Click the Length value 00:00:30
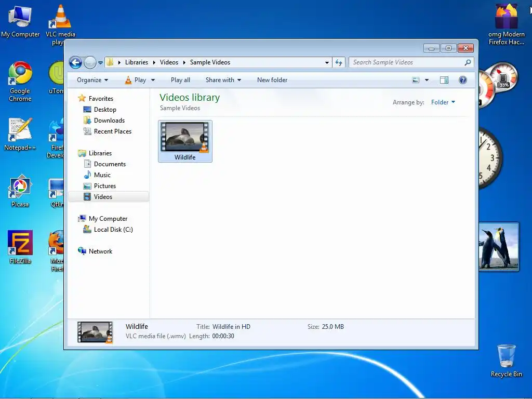Screen dimensions: 532x399 click(x=223, y=336)
